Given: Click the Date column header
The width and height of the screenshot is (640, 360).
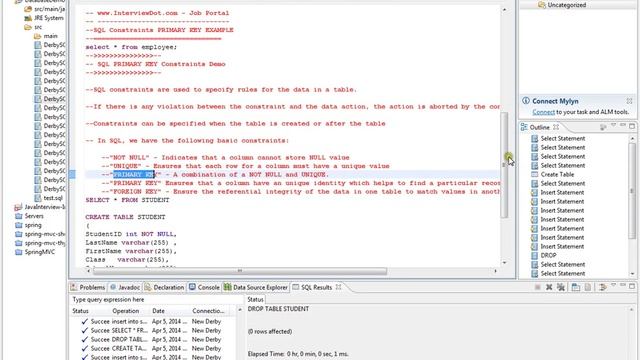Looking at the screenshot, I should [x=170, y=311].
